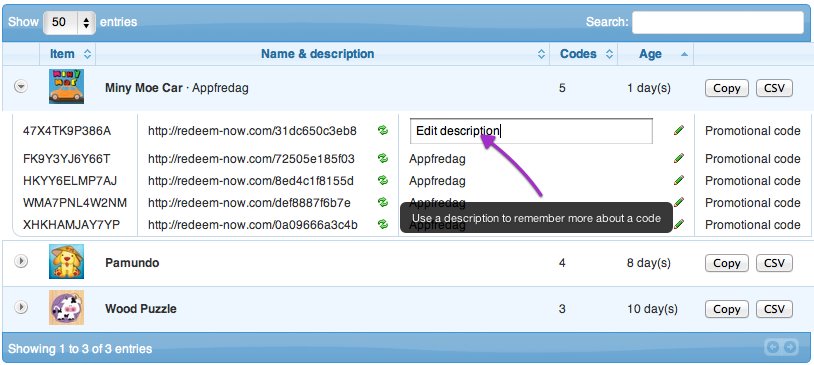
Task: Click Promotional code label for HKYY6ELMP7AJ
Action: (753, 181)
